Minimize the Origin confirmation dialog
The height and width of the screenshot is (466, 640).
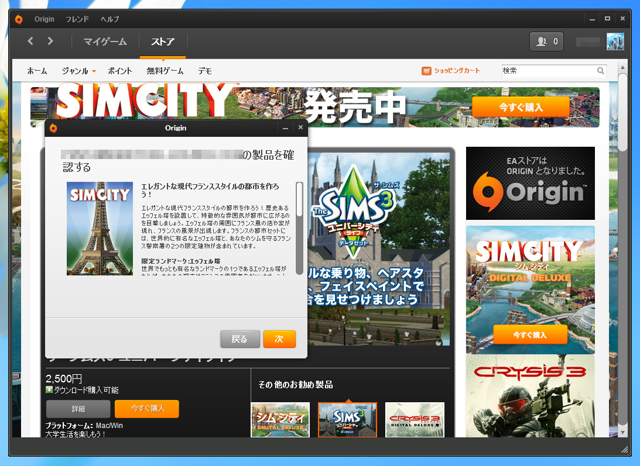click(x=285, y=128)
